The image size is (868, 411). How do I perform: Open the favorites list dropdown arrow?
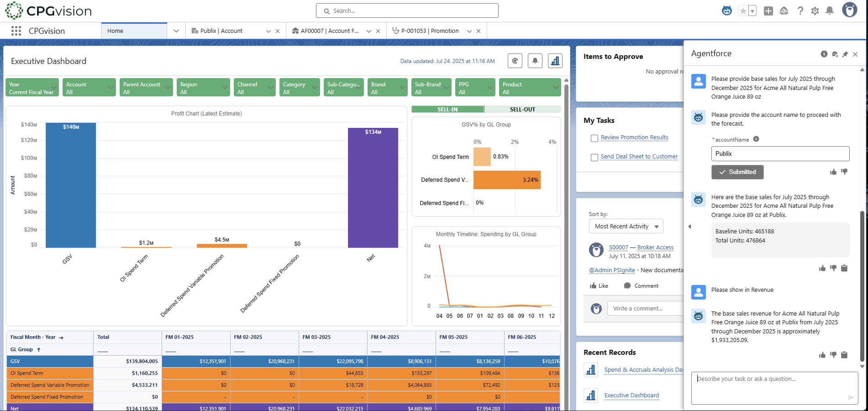click(752, 11)
